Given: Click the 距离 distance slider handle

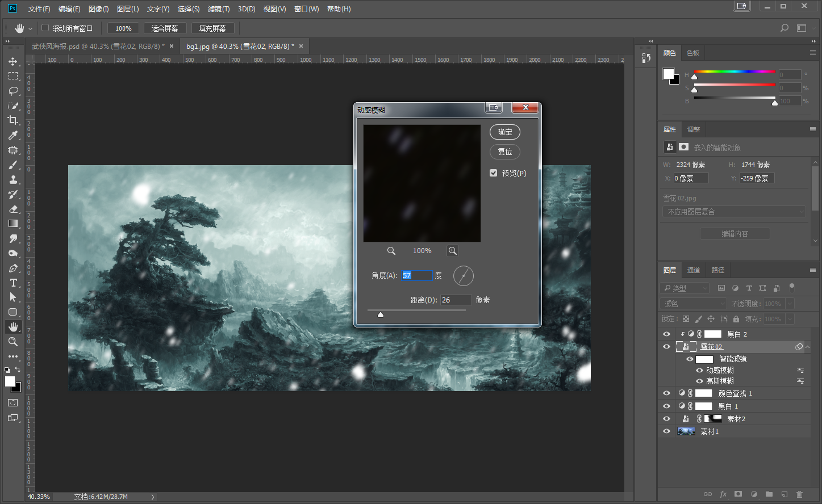Looking at the screenshot, I should [381, 314].
